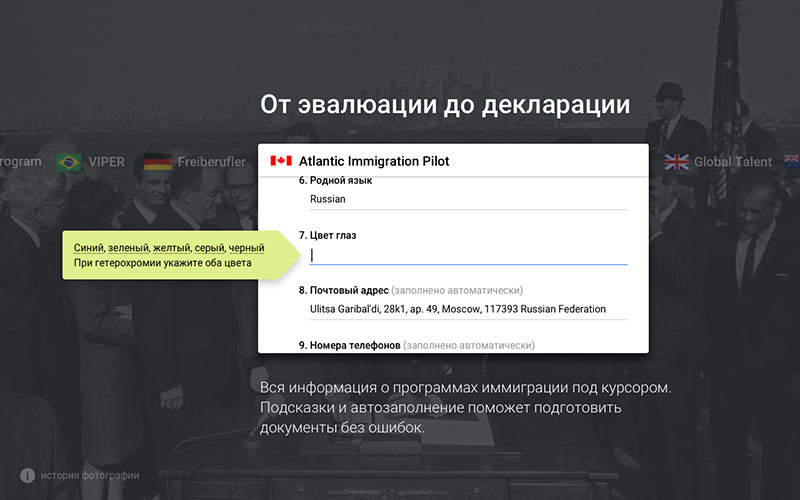Choose the черный hint option
The height and width of the screenshot is (500, 800).
click(246, 248)
